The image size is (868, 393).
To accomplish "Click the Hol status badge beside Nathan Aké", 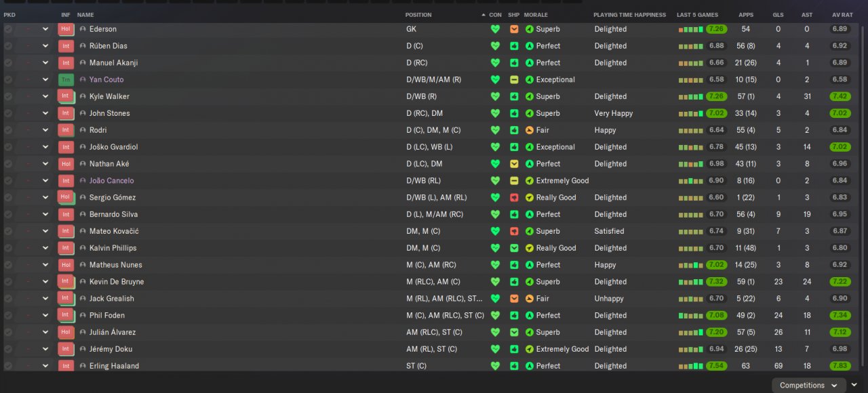I will 65,164.
